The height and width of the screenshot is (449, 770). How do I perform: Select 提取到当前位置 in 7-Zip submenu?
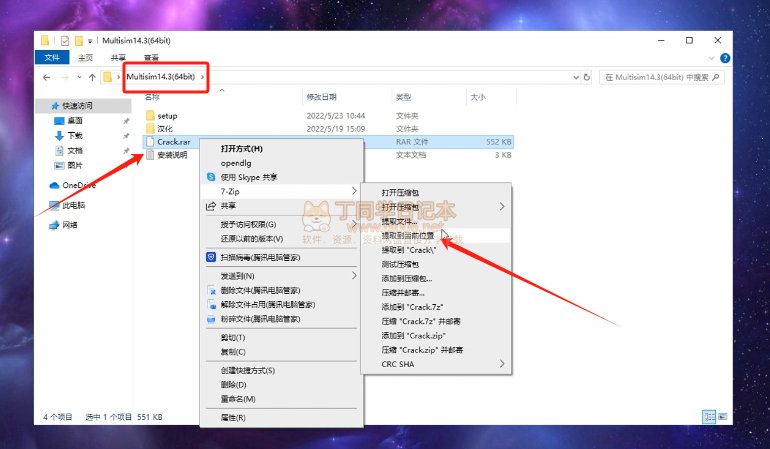(408, 235)
